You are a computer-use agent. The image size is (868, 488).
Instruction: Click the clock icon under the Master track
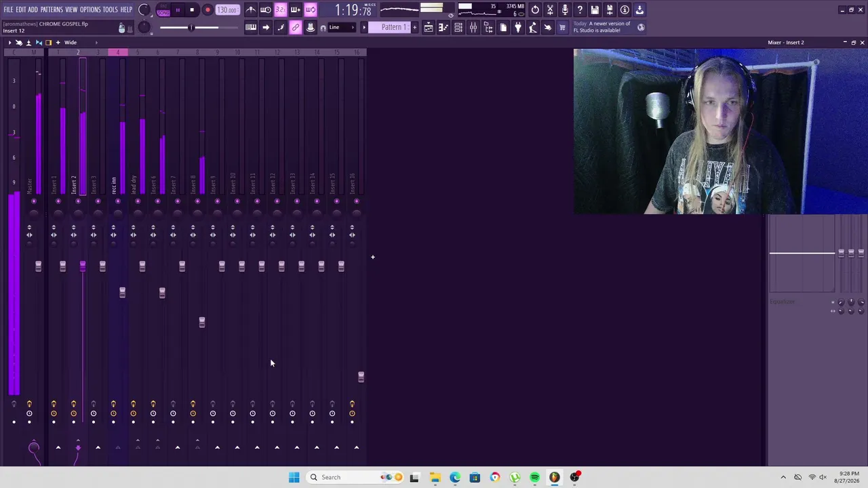tap(29, 413)
